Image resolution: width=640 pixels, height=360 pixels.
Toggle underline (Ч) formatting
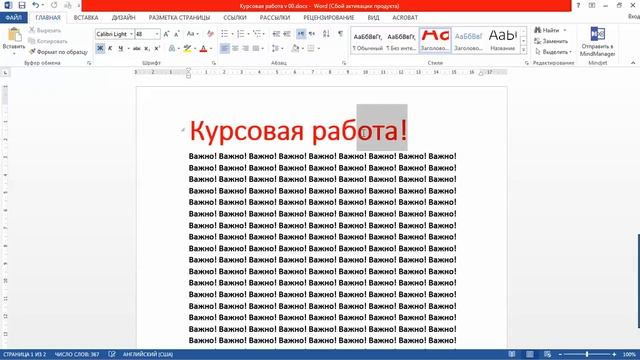pyautogui.click(x=120, y=49)
